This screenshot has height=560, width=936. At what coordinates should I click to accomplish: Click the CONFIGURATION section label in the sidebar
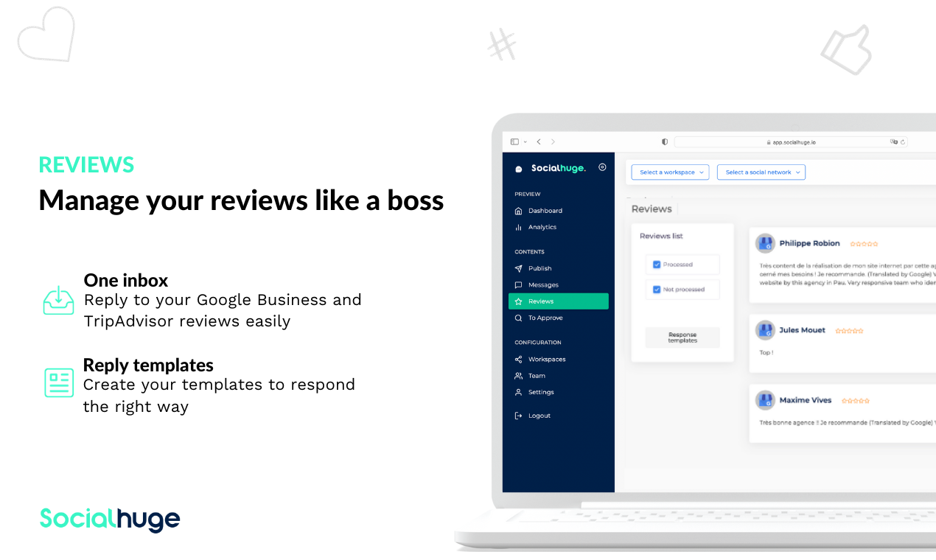pos(538,343)
